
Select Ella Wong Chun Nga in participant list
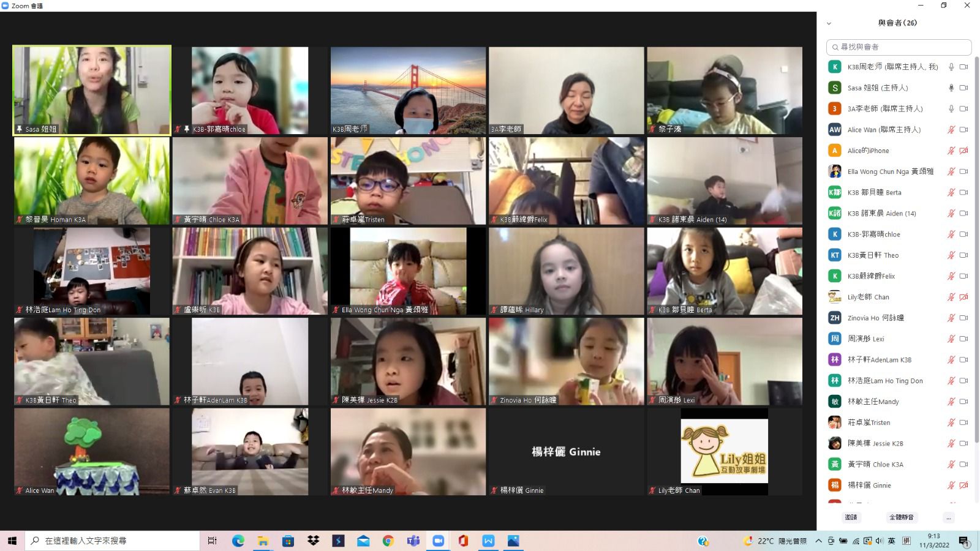tap(888, 171)
